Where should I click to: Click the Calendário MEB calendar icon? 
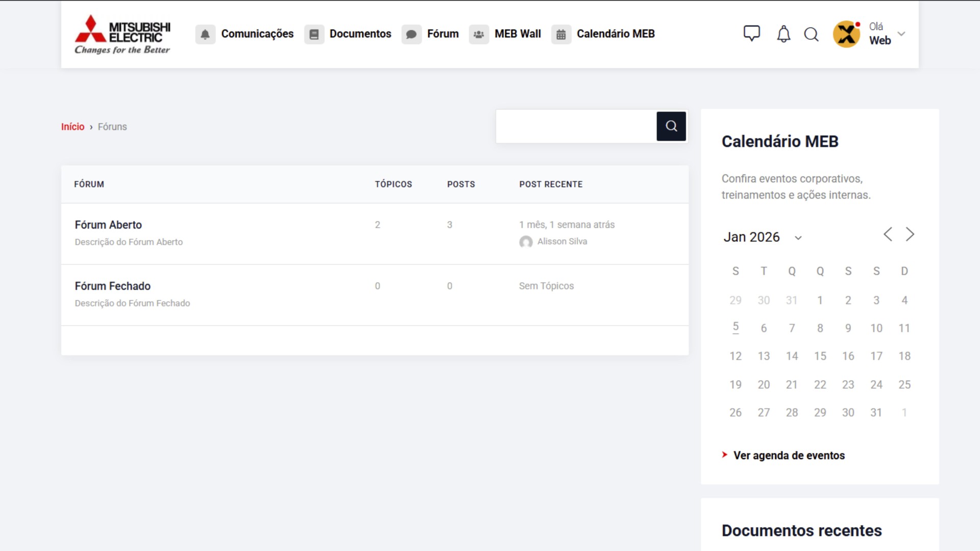561,34
